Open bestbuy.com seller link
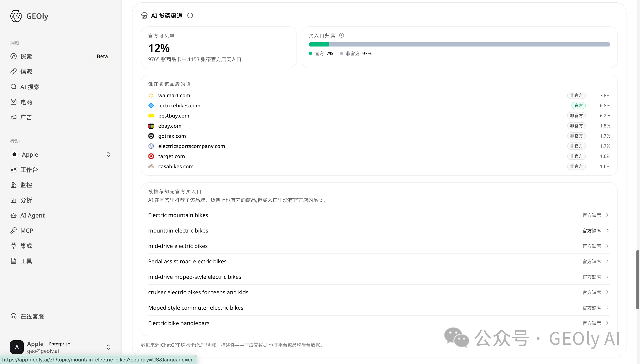The width and height of the screenshot is (640, 364). pyautogui.click(x=174, y=115)
